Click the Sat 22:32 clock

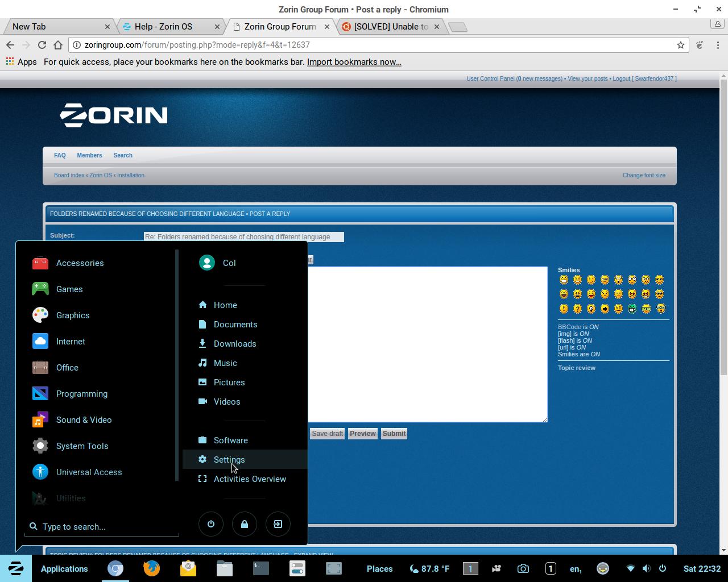point(702,569)
